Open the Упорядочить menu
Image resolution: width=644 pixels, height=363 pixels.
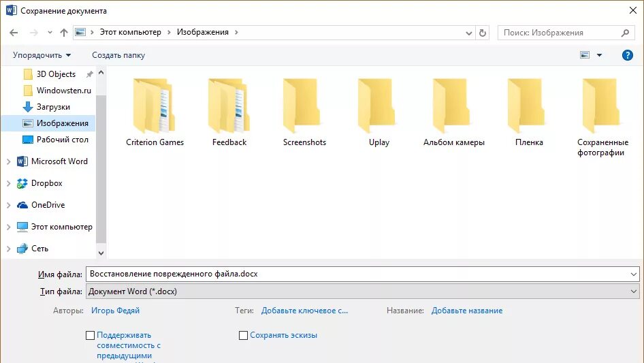42,55
